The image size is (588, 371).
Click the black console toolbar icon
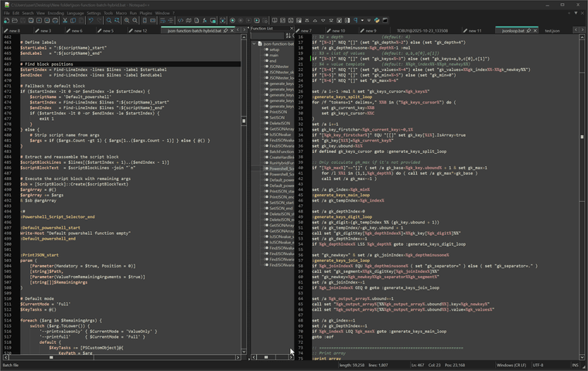coord(385,20)
